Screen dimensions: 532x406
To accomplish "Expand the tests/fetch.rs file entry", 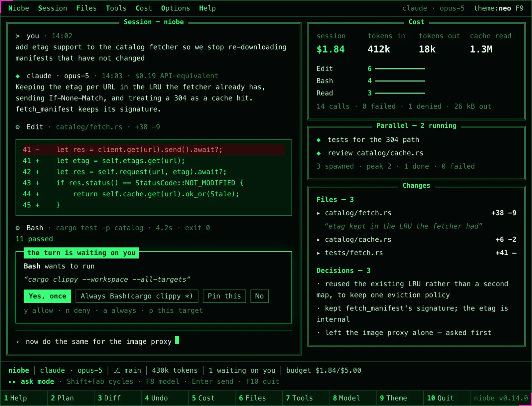I will coord(416,253).
